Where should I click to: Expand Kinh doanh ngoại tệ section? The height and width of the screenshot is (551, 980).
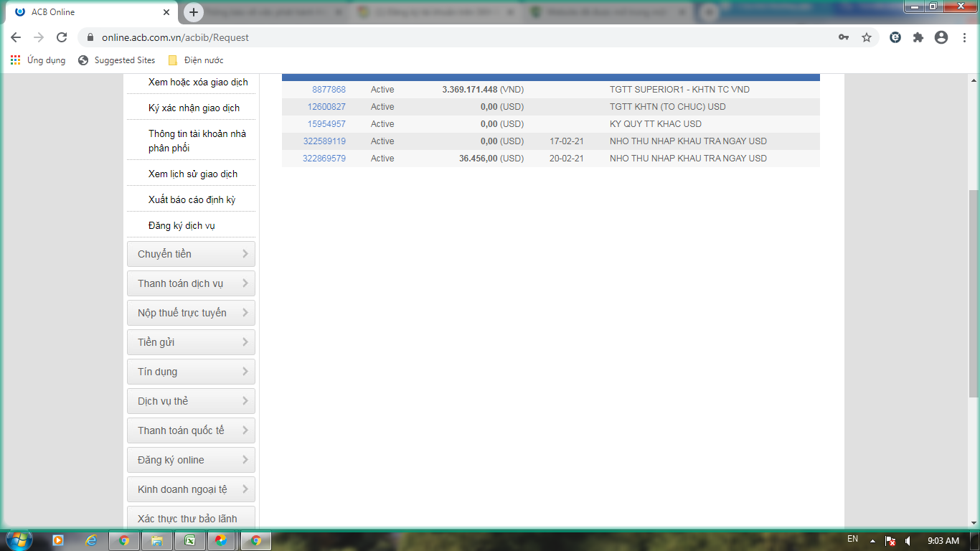(x=191, y=489)
